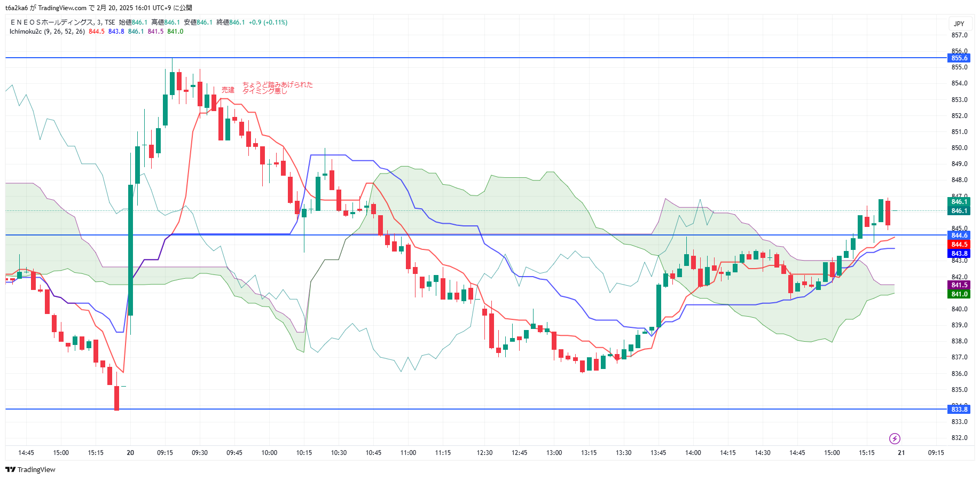
Task: Click TradingView.com text in the header
Action: (62, 8)
